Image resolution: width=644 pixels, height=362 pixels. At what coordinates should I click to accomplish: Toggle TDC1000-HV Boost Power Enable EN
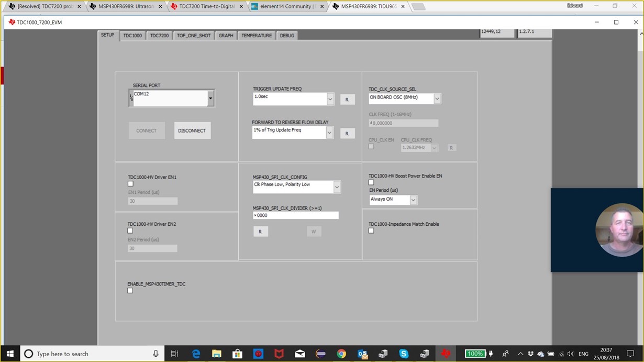point(371,182)
